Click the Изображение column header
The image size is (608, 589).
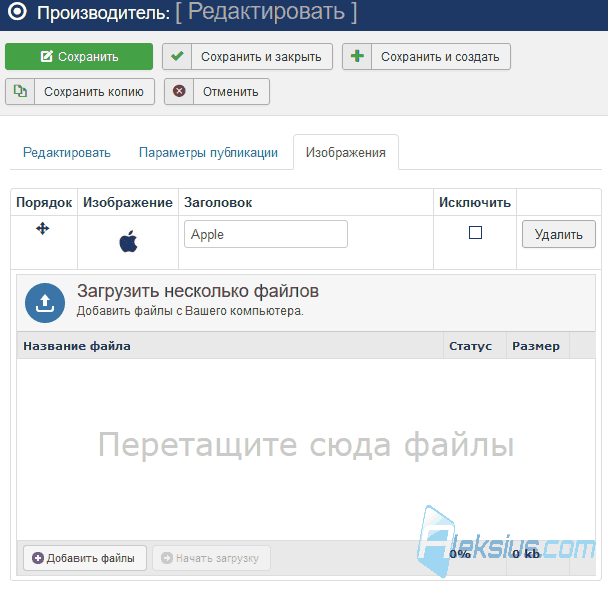pyautogui.click(x=128, y=202)
